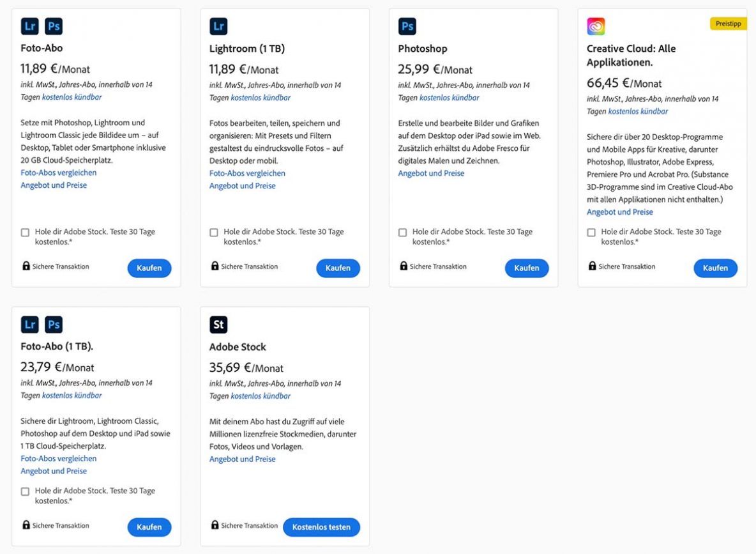Image resolution: width=756 pixels, height=554 pixels.
Task: Open Foto-Abos vergleichen link in Lightroom card
Action: [x=247, y=173]
